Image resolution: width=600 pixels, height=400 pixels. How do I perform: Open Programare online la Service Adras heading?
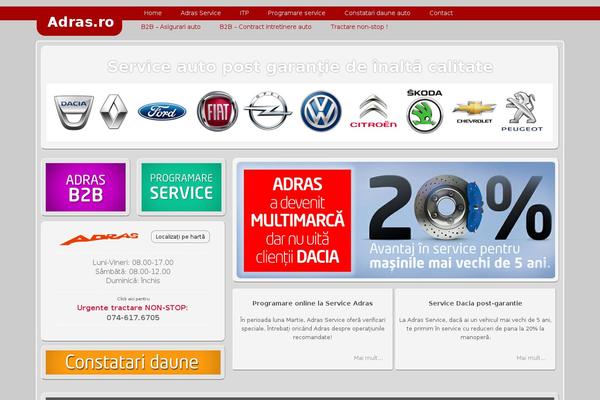[x=312, y=303]
